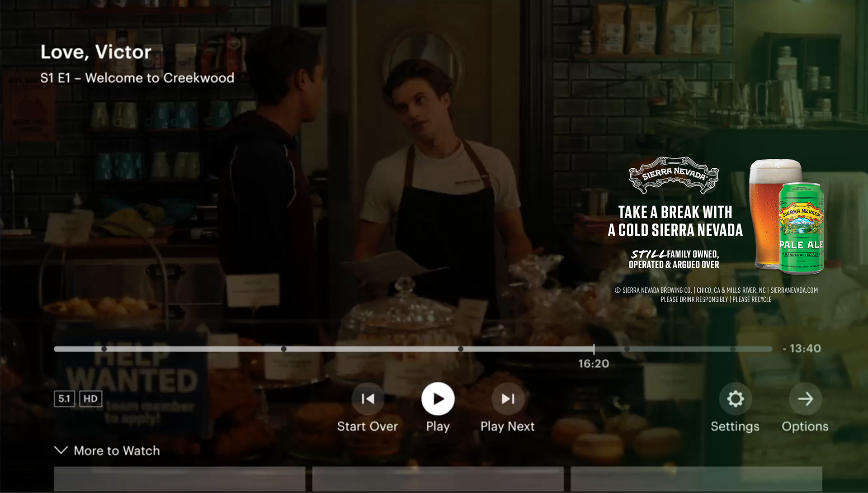The height and width of the screenshot is (493, 868).
Task: Click the second ad break marker on timeline
Action: point(283,349)
